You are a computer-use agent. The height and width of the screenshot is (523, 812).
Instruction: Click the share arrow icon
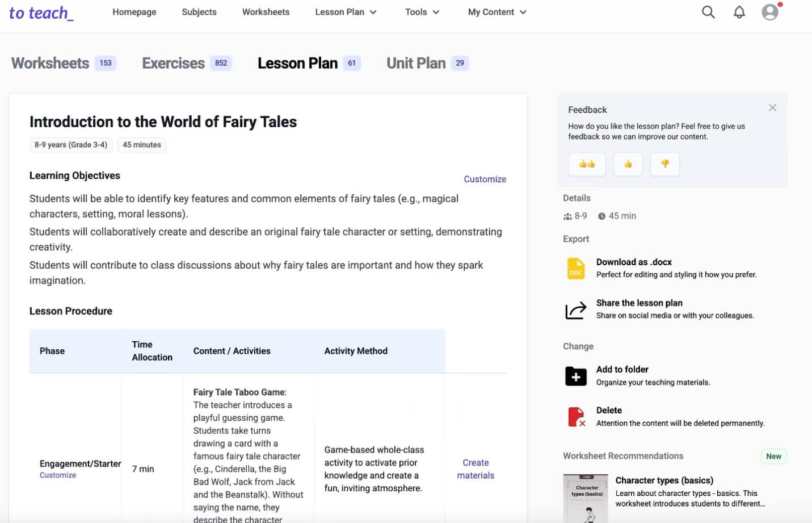click(576, 309)
